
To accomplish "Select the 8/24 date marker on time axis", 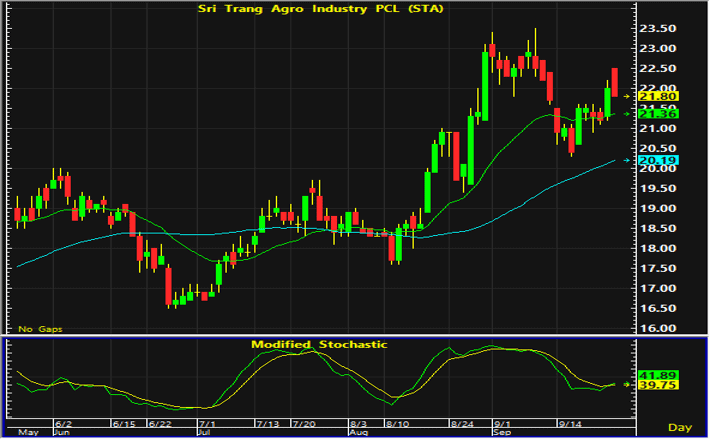I will [462, 424].
